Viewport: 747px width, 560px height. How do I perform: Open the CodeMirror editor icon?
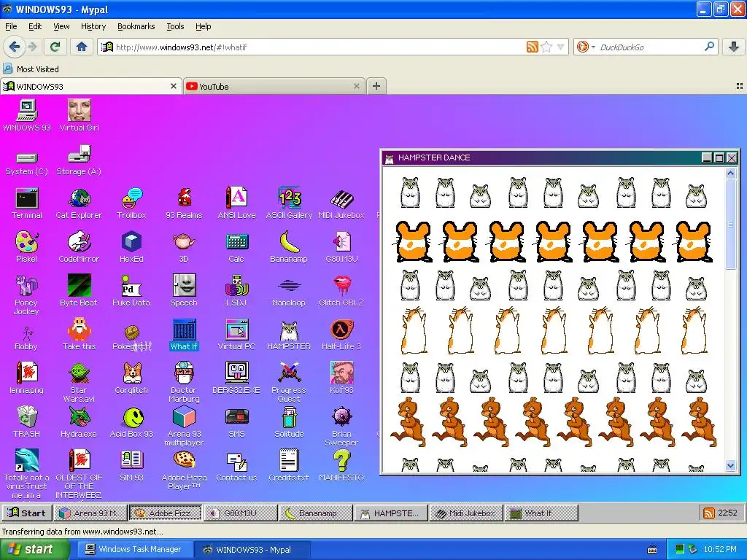[x=79, y=247]
